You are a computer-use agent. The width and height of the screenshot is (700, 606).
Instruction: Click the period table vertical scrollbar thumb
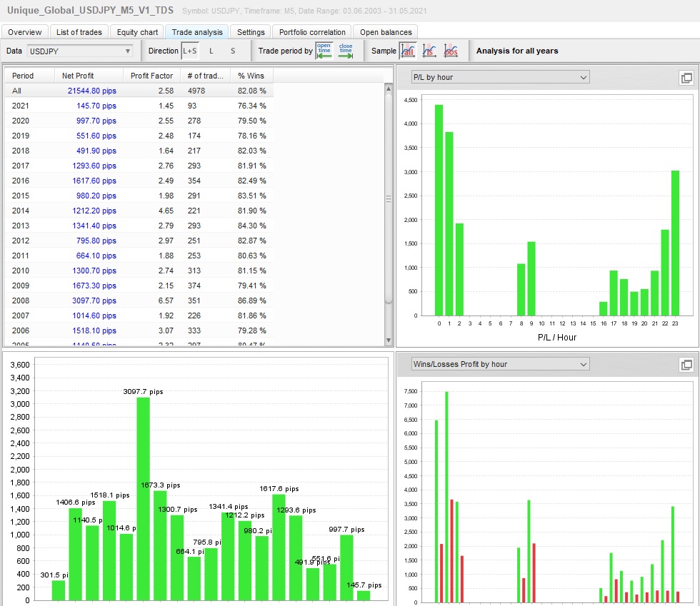click(389, 198)
